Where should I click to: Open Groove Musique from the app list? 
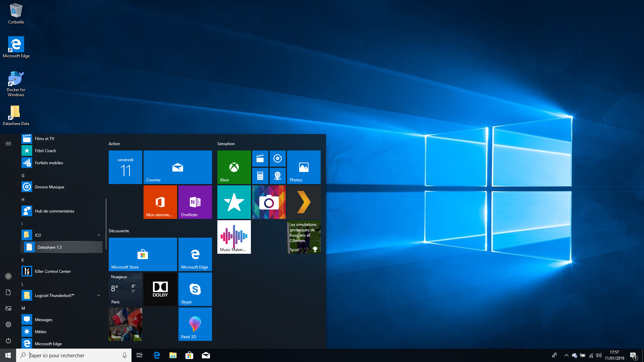coord(49,187)
